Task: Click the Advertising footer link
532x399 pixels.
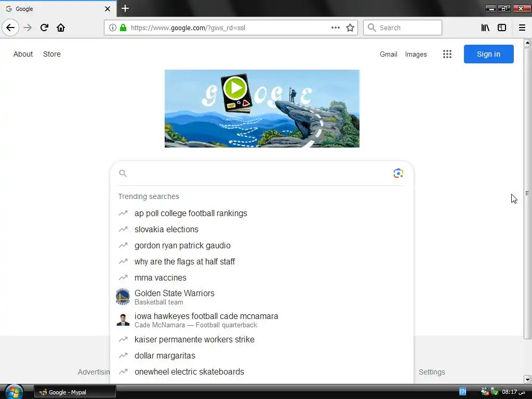Action: click(94, 372)
